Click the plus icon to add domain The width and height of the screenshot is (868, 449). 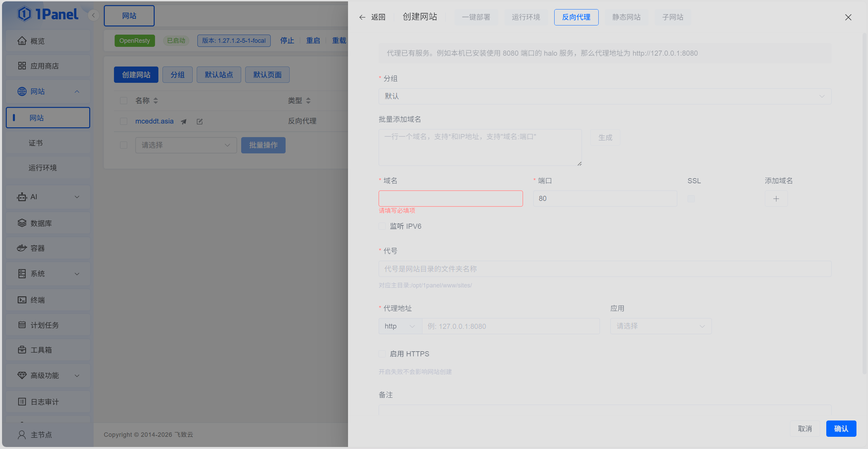[x=776, y=199]
